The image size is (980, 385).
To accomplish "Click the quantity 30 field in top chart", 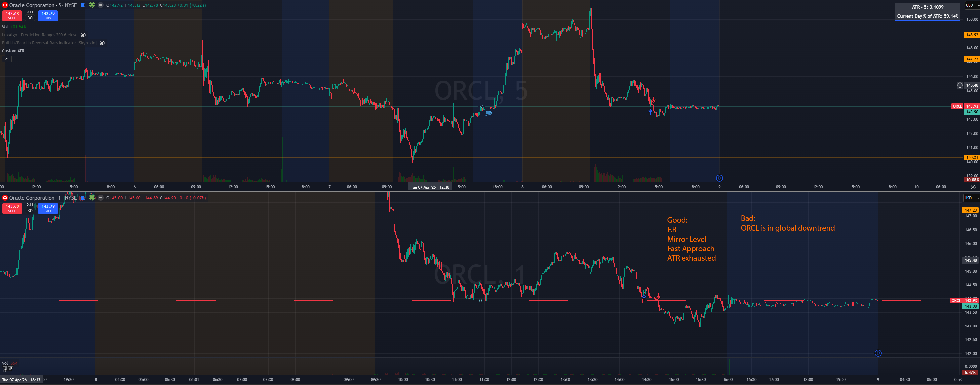I will tap(30, 18).
